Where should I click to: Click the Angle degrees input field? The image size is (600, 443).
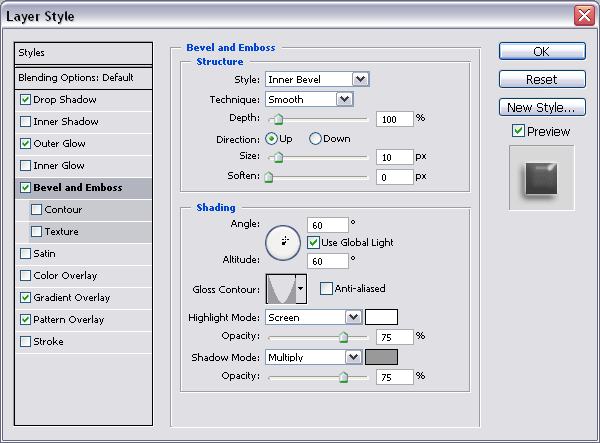tap(328, 225)
